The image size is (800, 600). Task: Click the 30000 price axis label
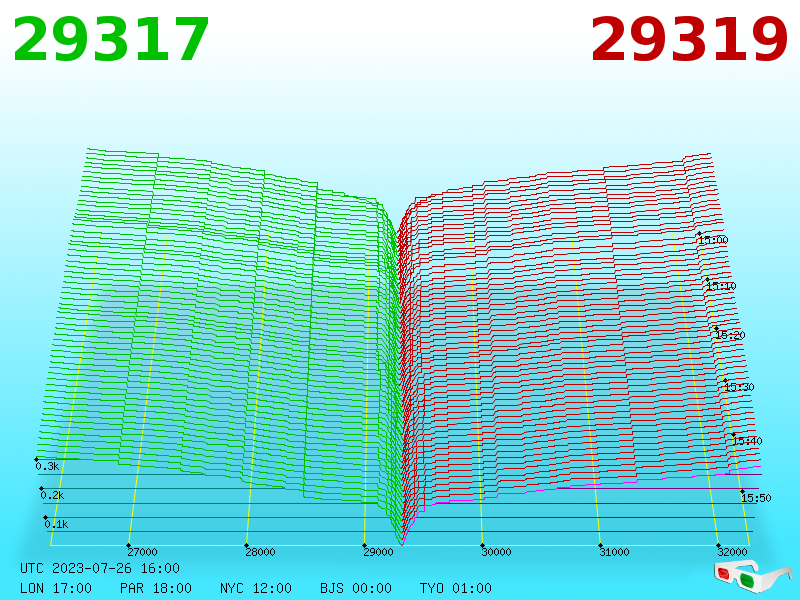coord(496,552)
